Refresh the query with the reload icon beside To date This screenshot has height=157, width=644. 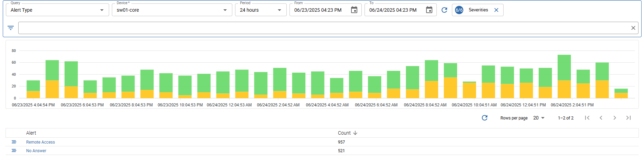(444, 10)
